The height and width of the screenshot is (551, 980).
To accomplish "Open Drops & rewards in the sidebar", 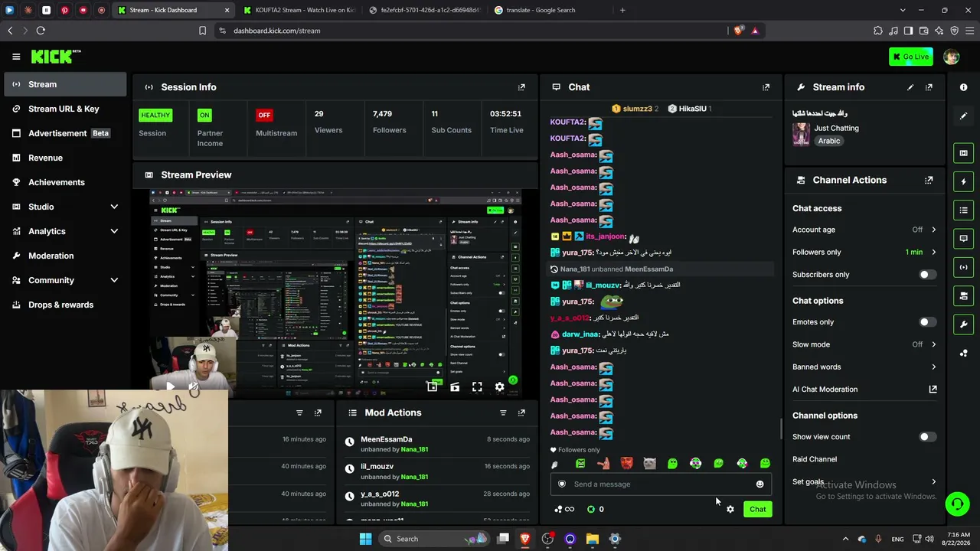I will pyautogui.click(x=65, y=305).
